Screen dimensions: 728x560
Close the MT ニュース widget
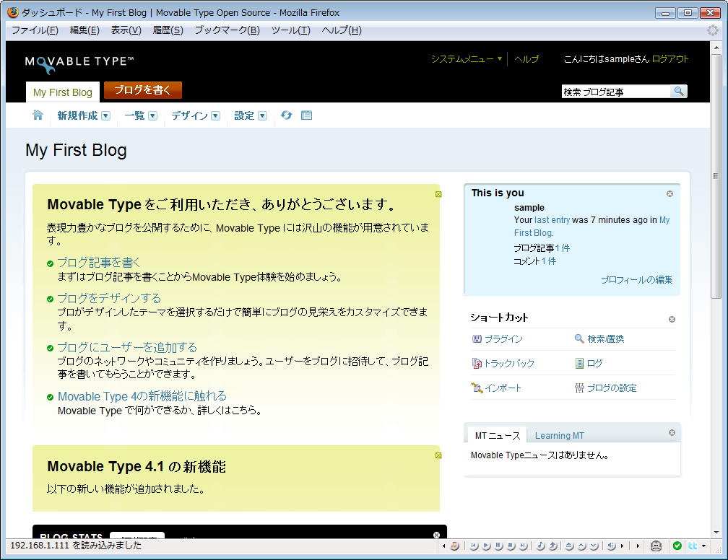click(x=672, y=432)
